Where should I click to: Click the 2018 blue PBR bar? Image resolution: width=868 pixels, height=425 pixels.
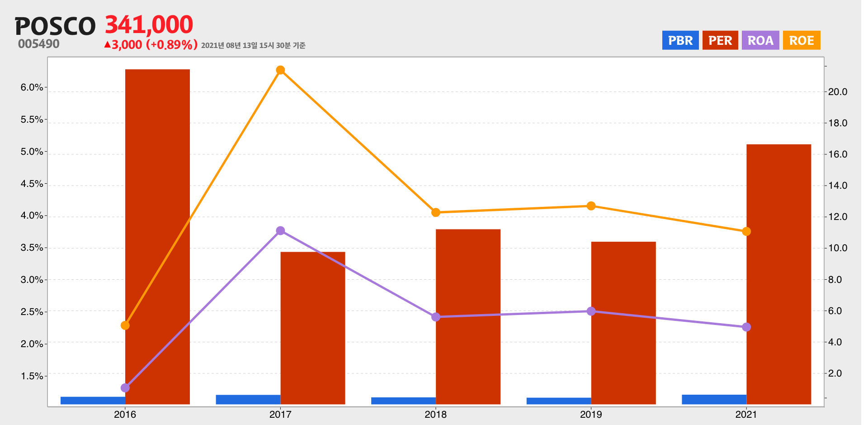(x=403, y=401)
